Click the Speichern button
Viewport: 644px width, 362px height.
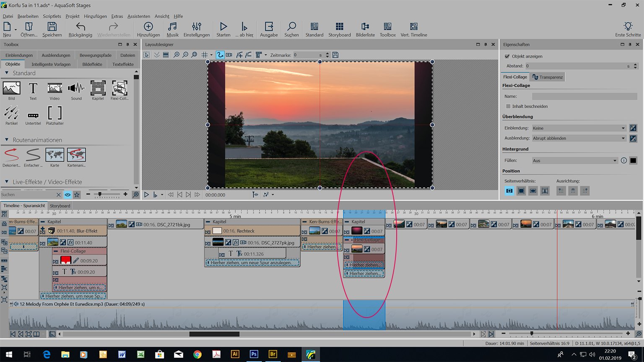click(52, 29)
